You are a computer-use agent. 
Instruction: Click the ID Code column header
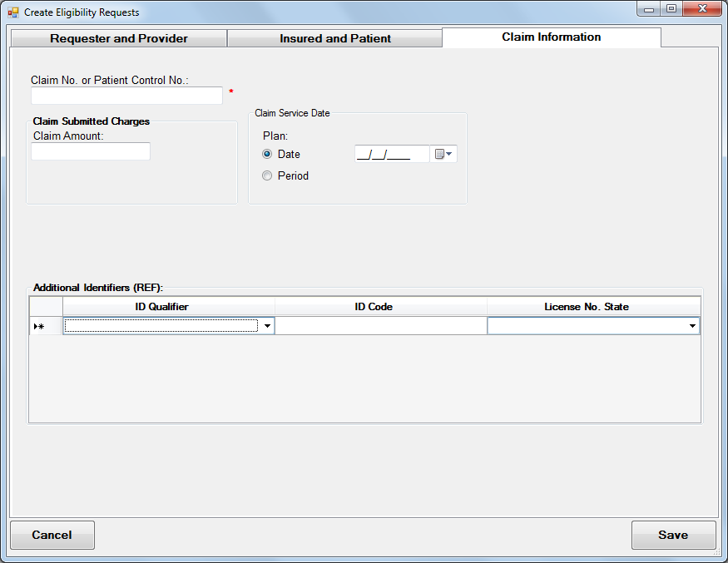point(373,306)
